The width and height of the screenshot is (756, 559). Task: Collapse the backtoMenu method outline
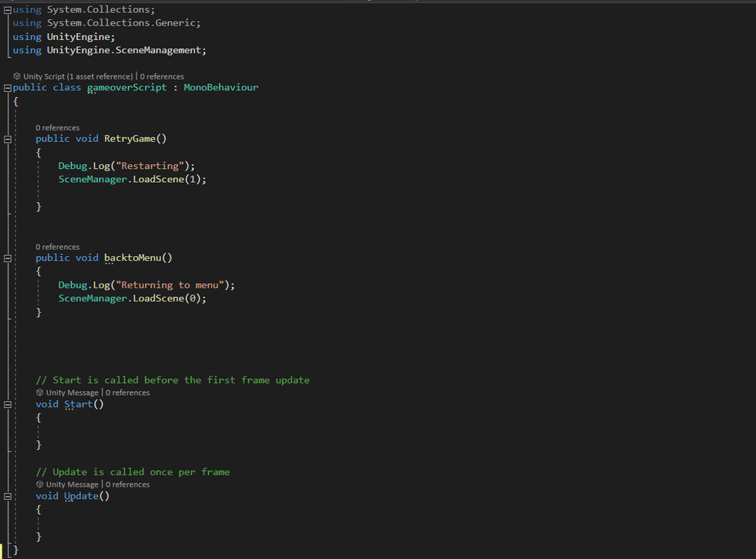(8, 258)
